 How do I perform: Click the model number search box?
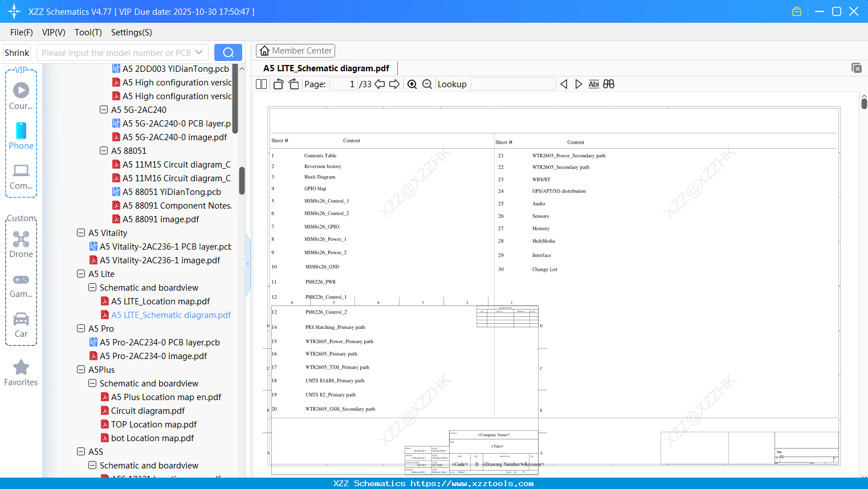116,52
